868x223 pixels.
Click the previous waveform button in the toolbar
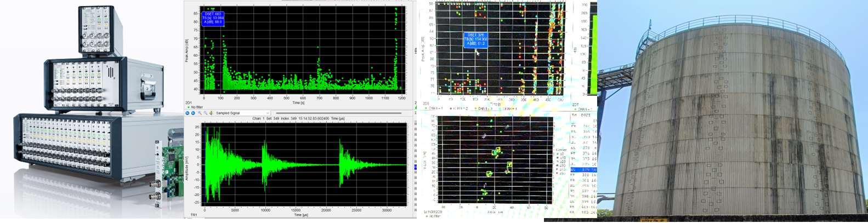[x=187, y=113]
